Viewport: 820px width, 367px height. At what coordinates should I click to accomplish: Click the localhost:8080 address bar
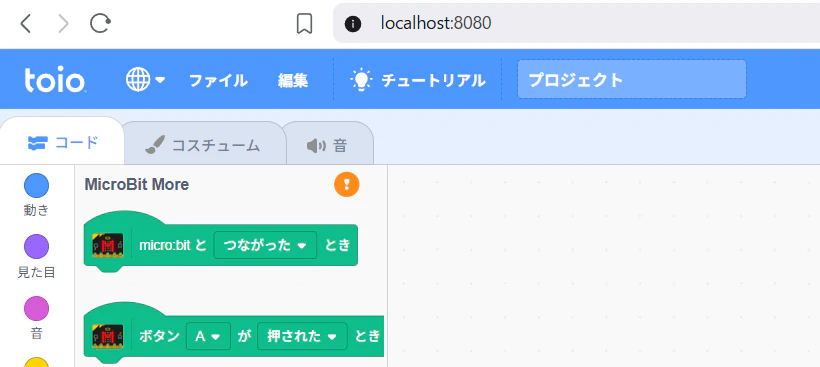coord(576,24)
